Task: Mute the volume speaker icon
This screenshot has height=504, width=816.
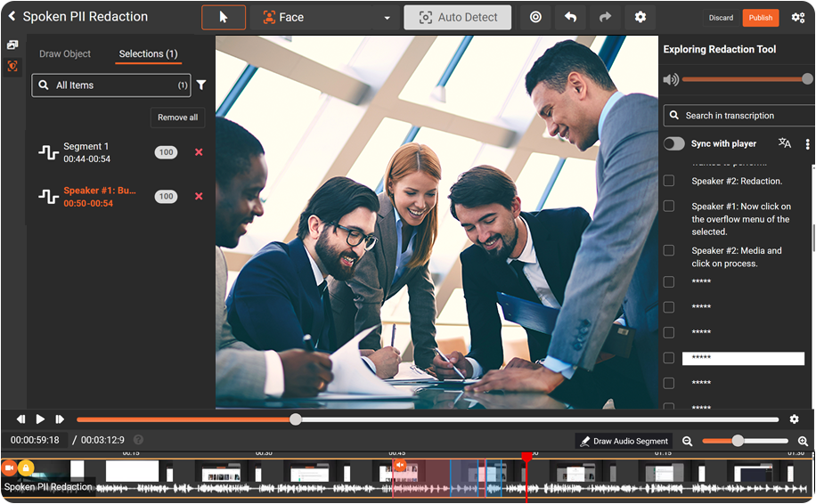Action: (671, 79)
